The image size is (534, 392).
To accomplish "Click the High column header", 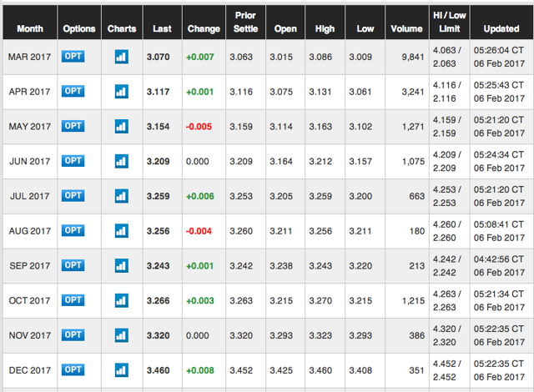I will pyautogui.click(x=325, y=23).
